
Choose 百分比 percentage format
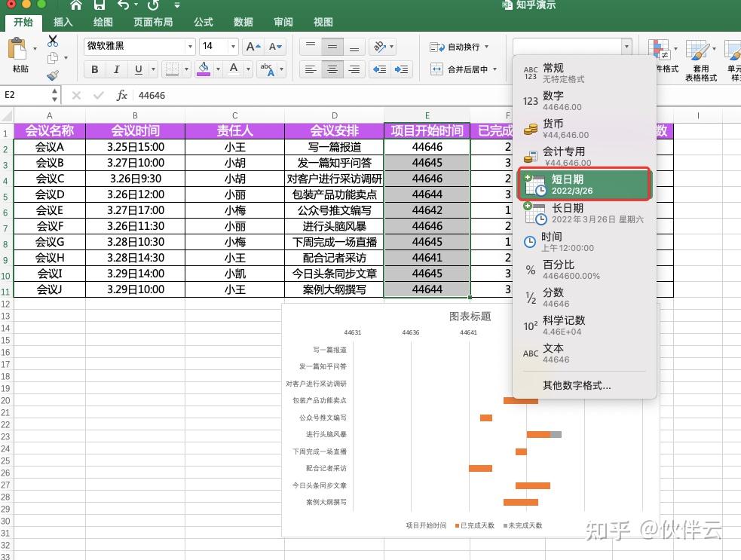coord(584,269)
